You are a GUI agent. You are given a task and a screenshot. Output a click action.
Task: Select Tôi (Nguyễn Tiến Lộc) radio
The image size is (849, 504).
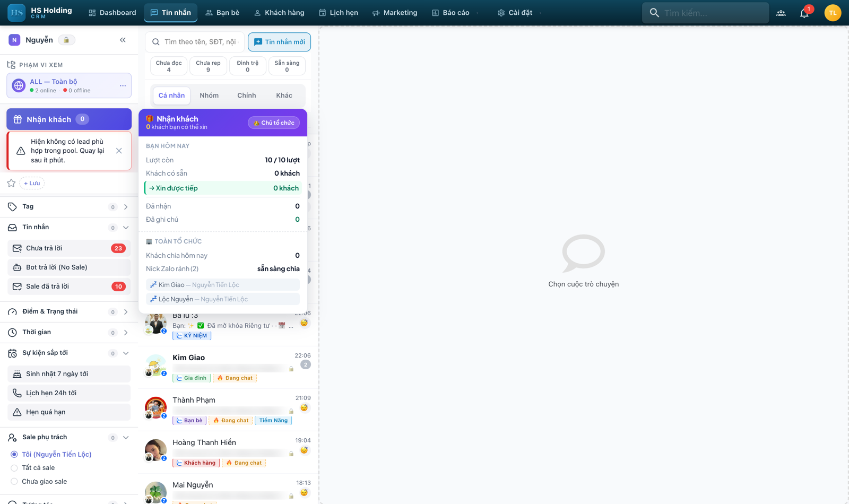click(14, 454)
